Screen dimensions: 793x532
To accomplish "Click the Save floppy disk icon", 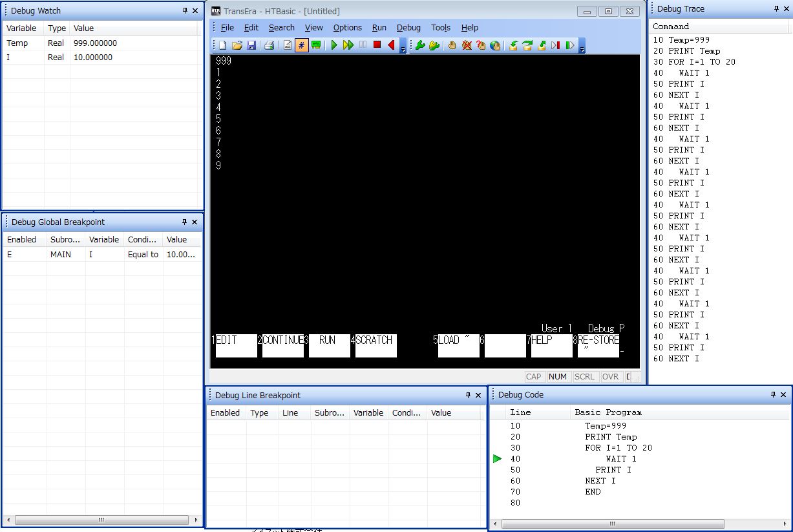I will (251, 45).
